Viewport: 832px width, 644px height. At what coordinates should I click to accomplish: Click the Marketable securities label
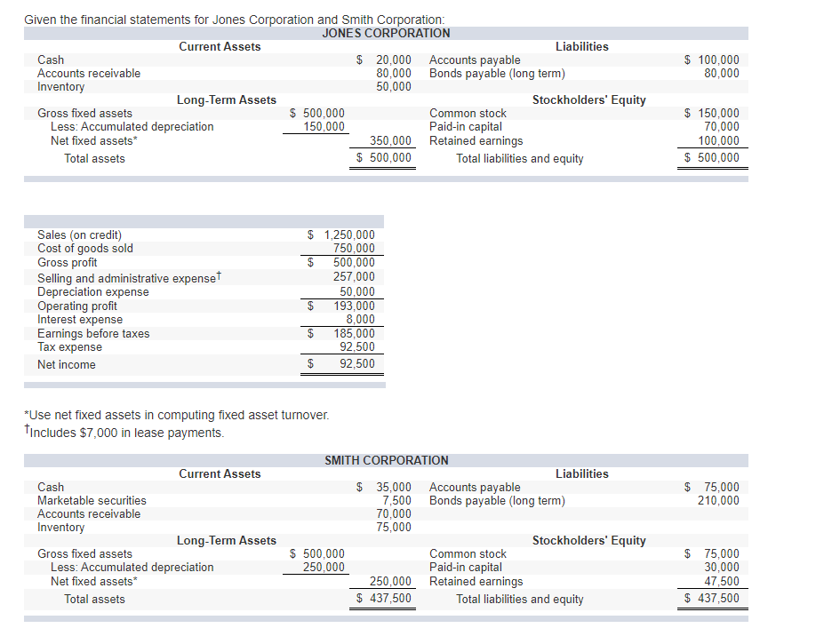click(x=92, y=500)
